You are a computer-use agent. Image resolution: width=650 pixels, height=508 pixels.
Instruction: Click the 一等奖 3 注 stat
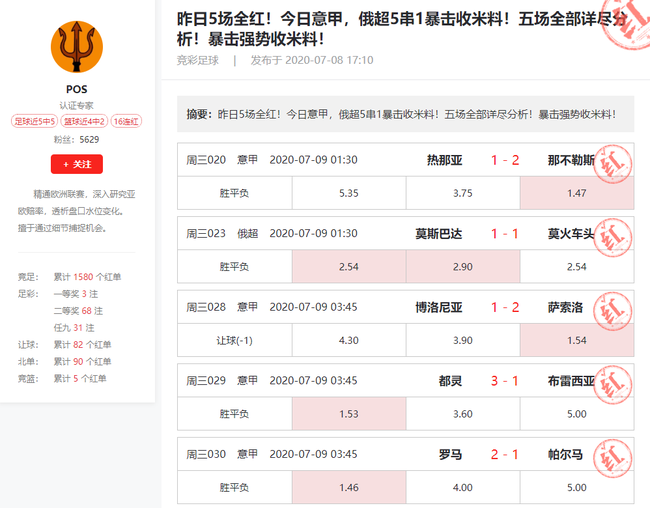[x=76, y=294]
